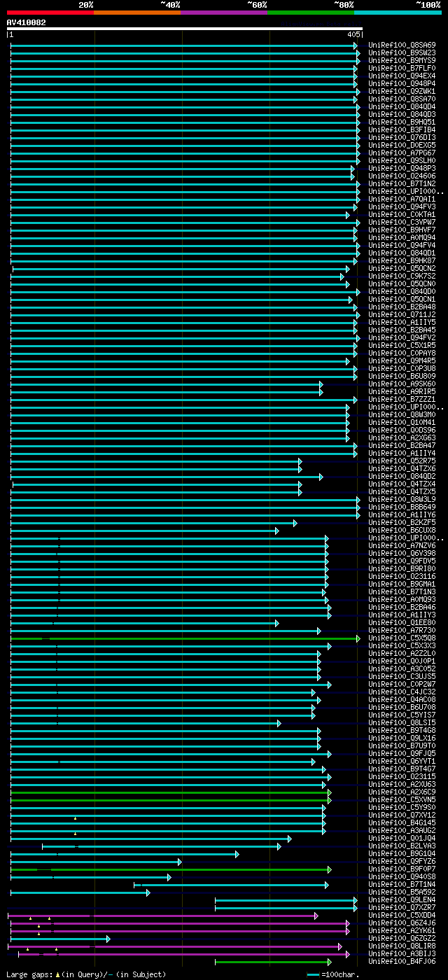The image size is (448, 980).
Task: Open hit label UniRef100_B7FLF0
Action: [x=402, y=69]
